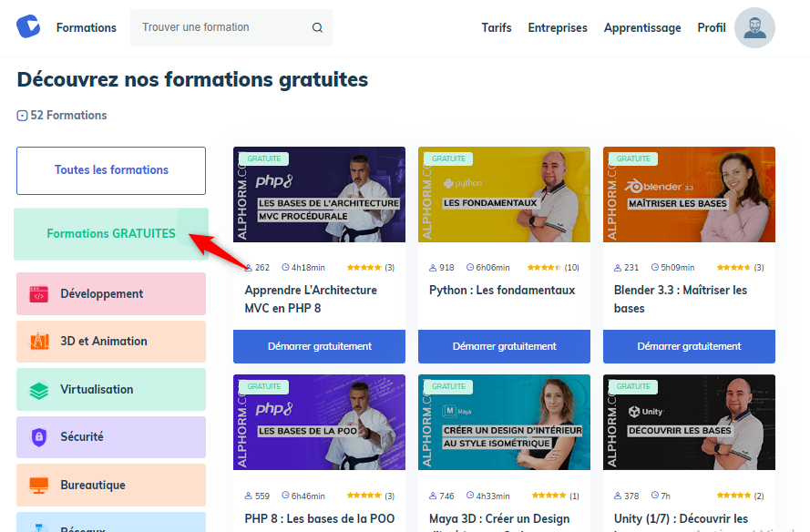Start the PHP 8 MVC course for free
Viewport: 810px width, 532px height.
pos(319,346)
